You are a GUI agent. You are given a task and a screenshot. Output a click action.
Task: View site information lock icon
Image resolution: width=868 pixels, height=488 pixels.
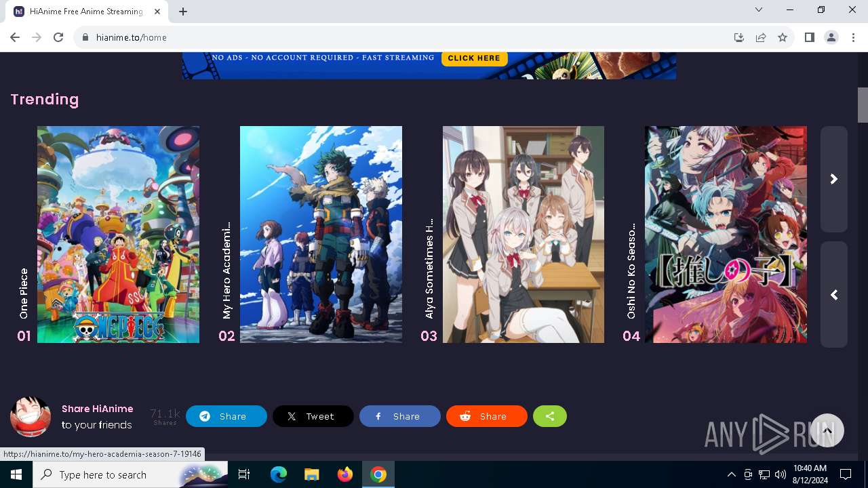tap(85, 37)
